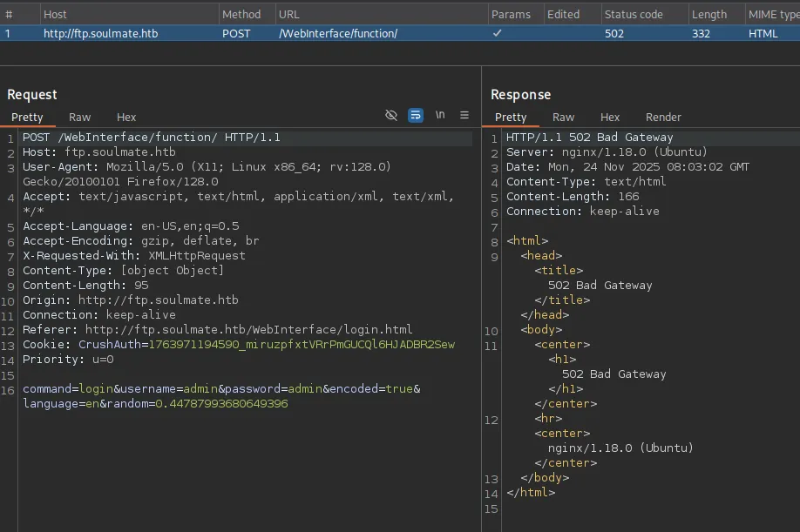Select the Response Pretty tab
800x532 pixels.
pos(511,117)
